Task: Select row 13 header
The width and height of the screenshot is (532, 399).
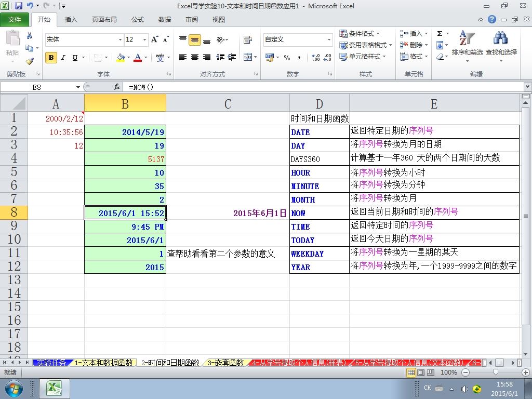Action: point(14,280)
